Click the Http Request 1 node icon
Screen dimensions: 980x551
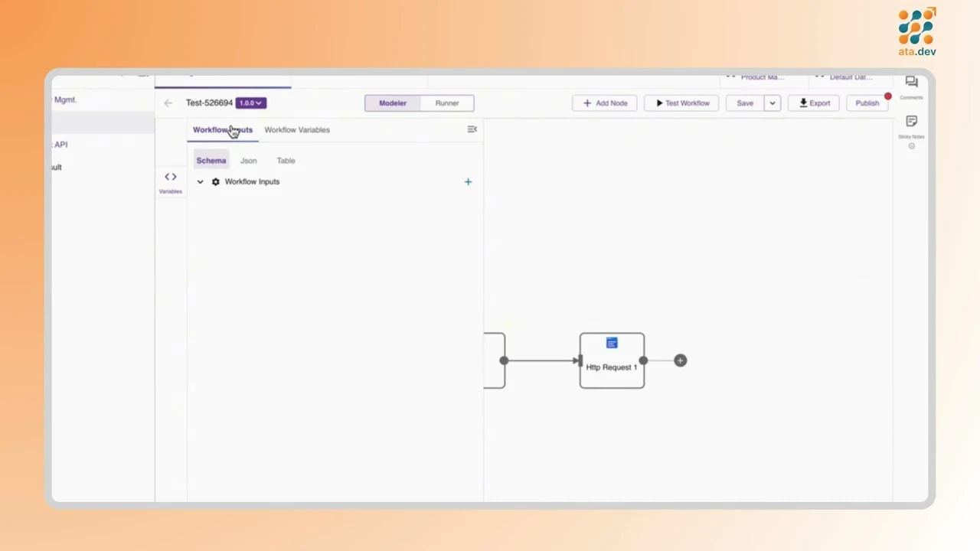[x=611, y=343]
